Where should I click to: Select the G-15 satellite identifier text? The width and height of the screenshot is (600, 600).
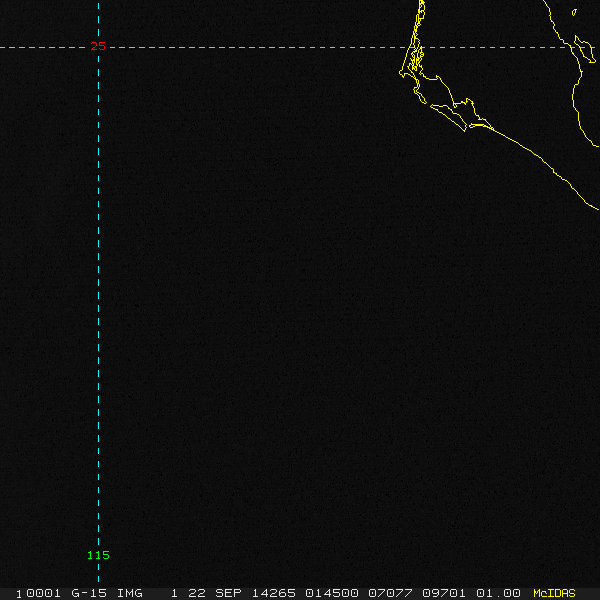(91, 593)
